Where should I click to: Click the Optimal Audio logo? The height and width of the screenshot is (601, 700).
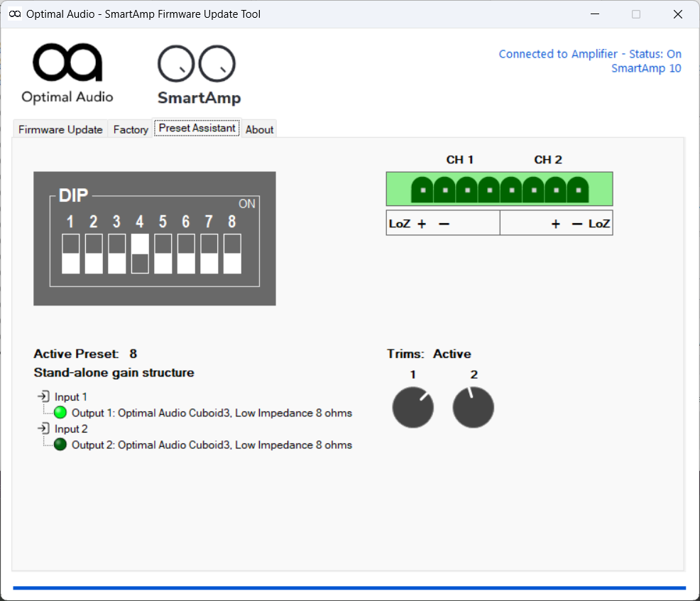[67, 74]
